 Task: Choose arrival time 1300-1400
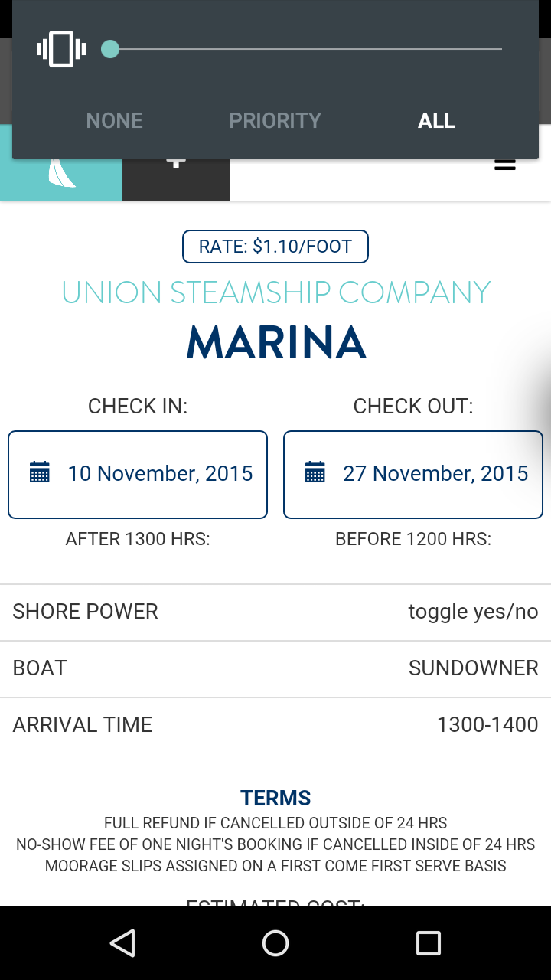487,725
